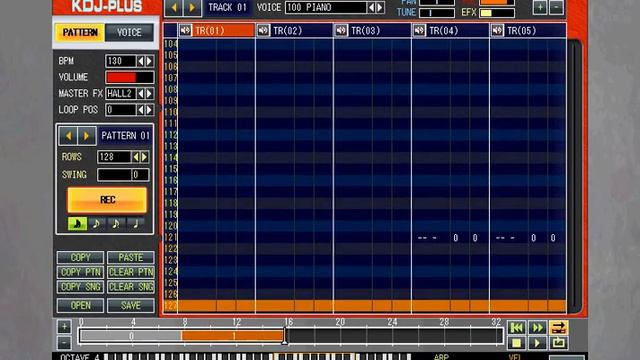Click the REC button
This screenshot has height=360, width=640.
(107, 200)
